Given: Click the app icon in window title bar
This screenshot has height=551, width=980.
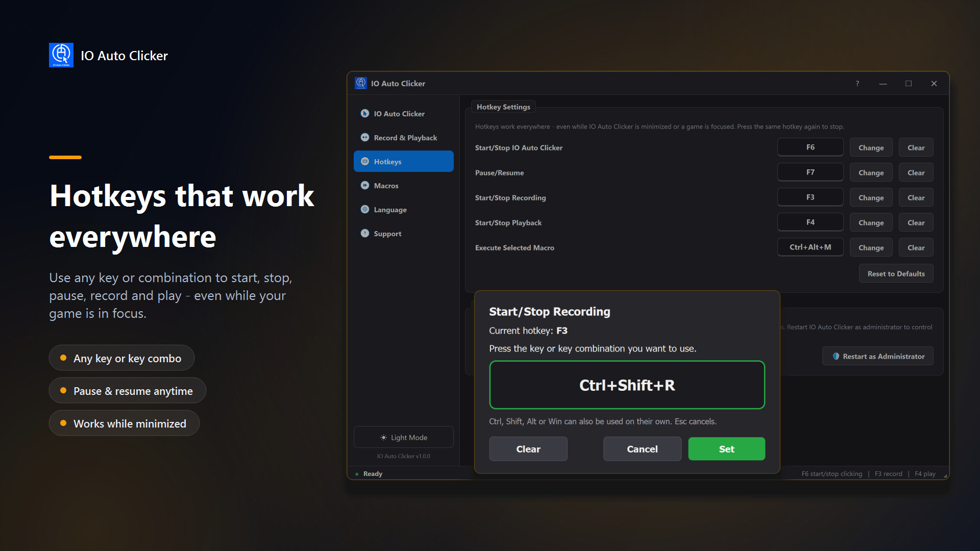Looking at the screenshot, I should (x=361, y=83).
